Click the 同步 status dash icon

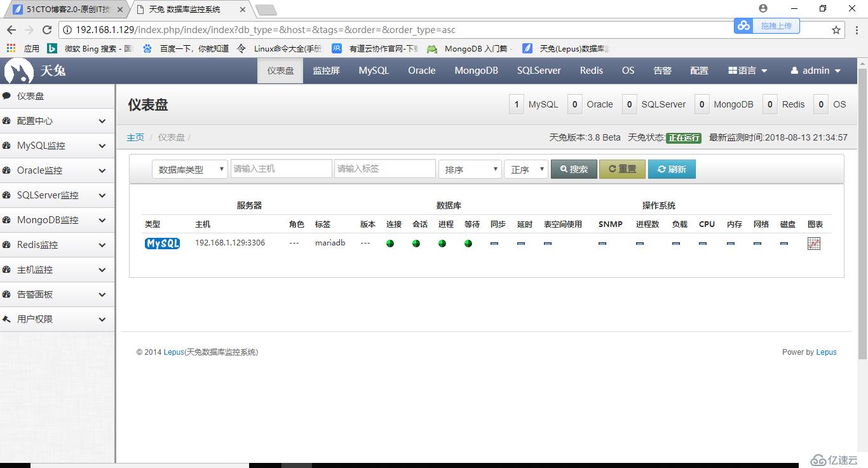point(494,244)
